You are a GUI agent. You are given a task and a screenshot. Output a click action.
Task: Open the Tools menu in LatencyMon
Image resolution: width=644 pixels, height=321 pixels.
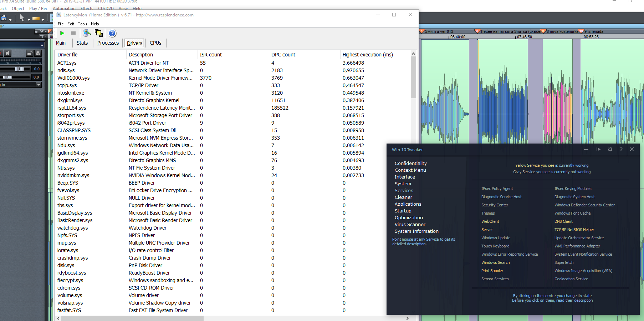[x=82, y=24]
